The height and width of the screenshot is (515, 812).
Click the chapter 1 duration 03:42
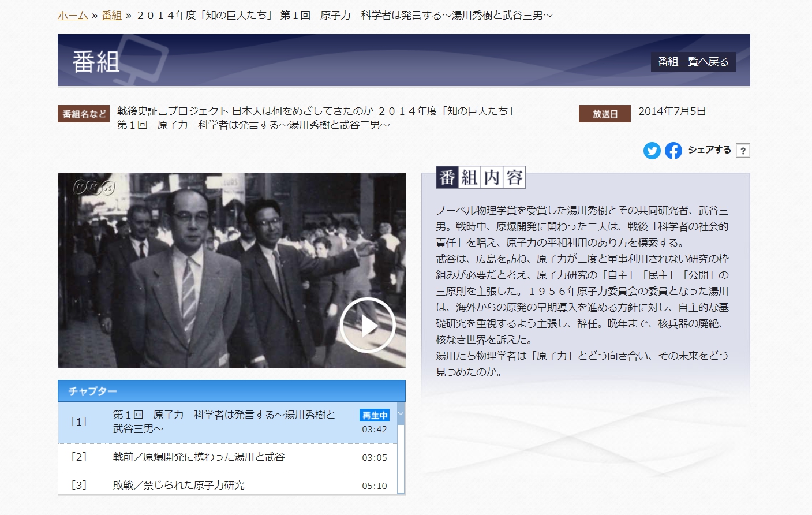[x=375, y=430]
